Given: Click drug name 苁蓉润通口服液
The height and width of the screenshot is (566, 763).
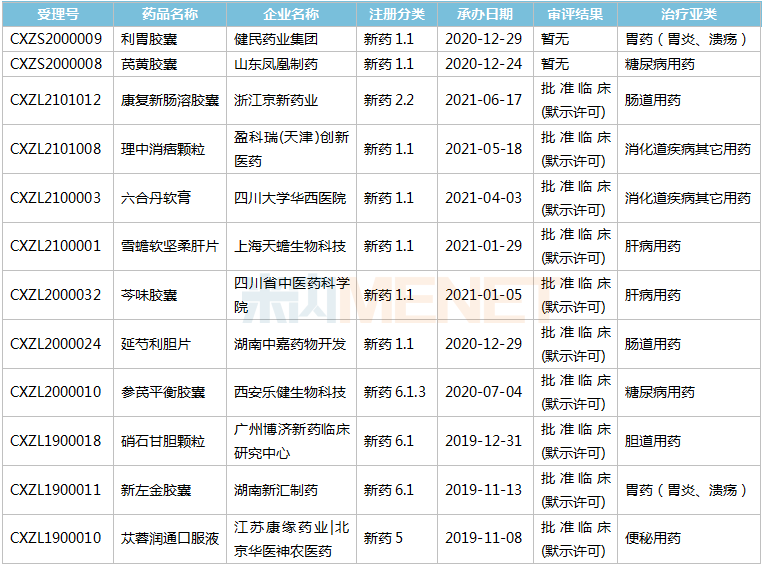Looking at the screenshot, I should 170,538.
